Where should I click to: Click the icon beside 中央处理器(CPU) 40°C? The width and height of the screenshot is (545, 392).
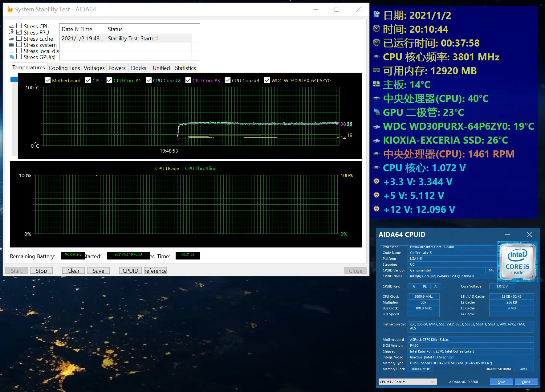point(376,98)
